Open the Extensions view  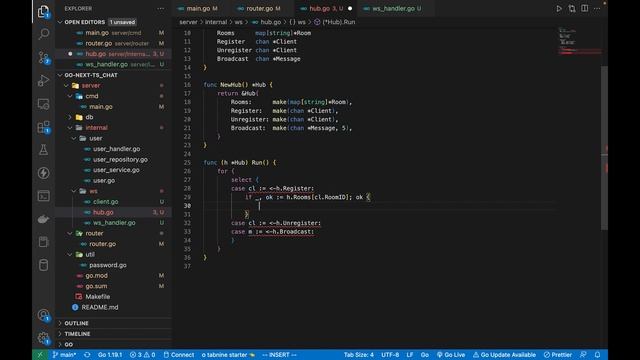pos(43,127)
